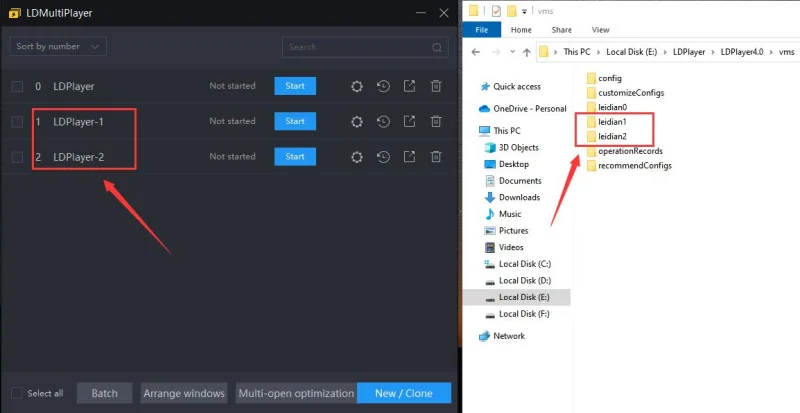Open Multi-open optimization

click(x=296, y=393)
